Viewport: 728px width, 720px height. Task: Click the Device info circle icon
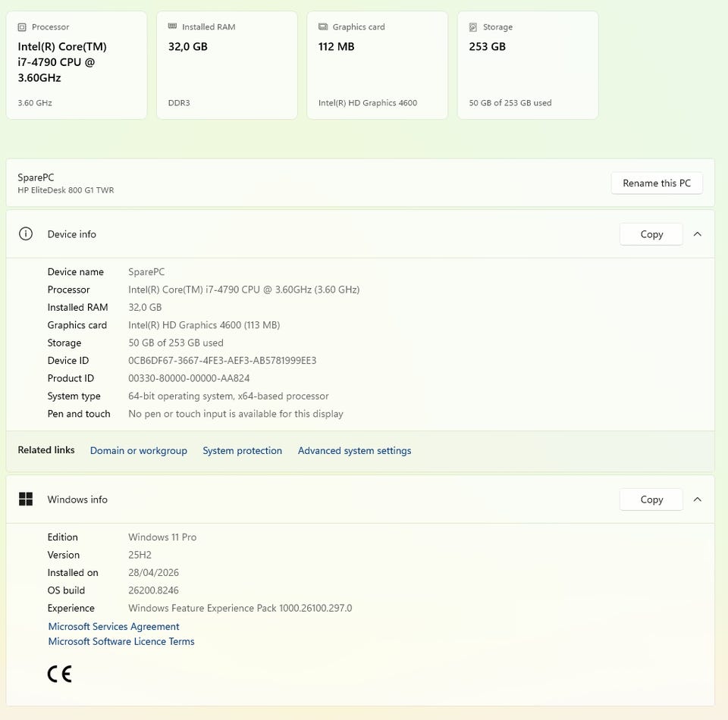coord(26,234)
